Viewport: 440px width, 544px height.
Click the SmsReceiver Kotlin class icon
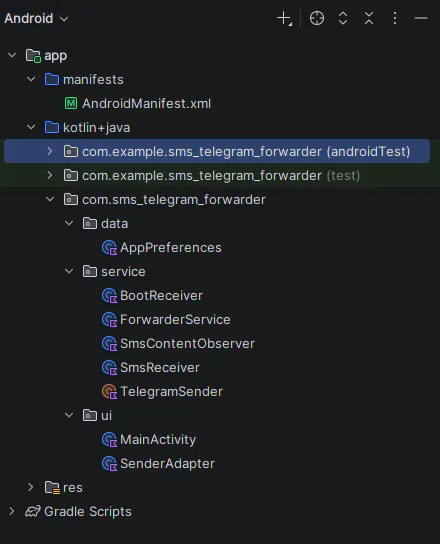tap(109, 367)
